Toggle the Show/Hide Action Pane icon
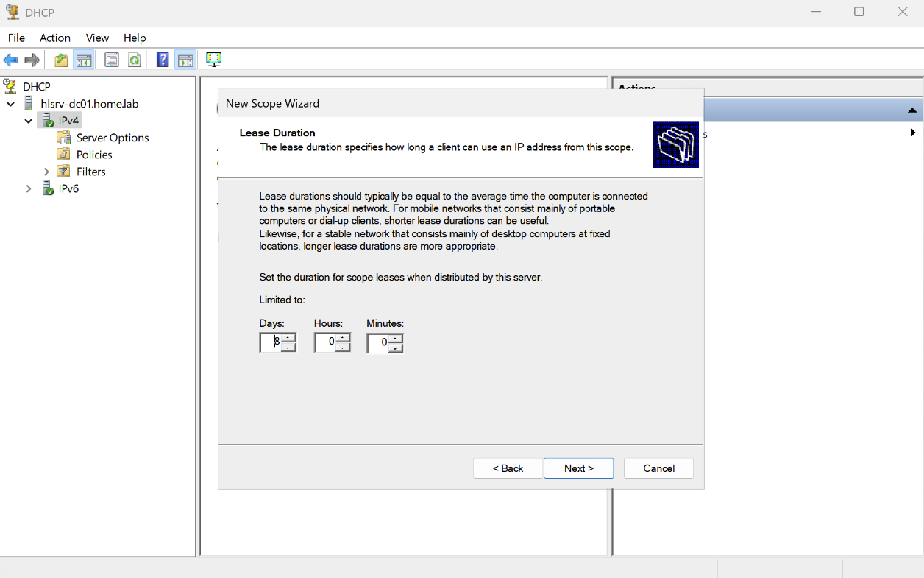Viewport: 924px width, 578px height. (185, 60)
